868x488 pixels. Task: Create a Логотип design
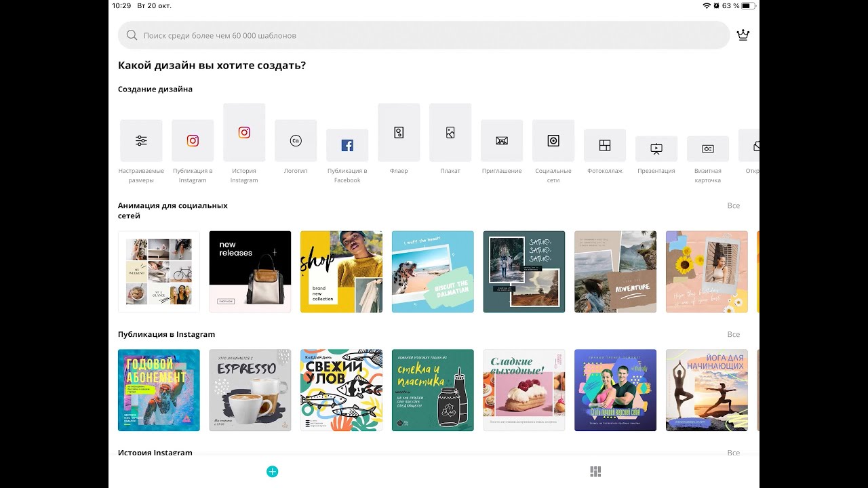tap(296, 141)
